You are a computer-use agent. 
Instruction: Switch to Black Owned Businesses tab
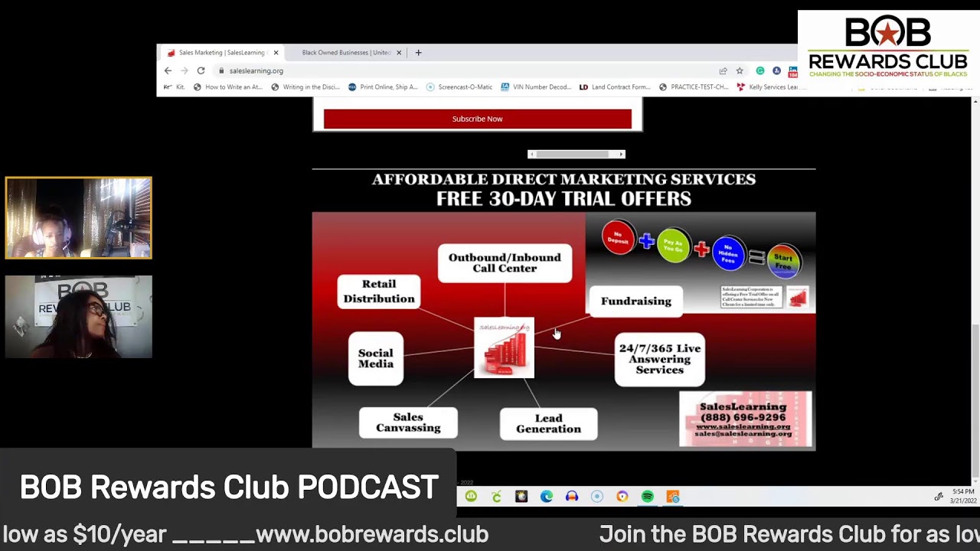point(346,53)
